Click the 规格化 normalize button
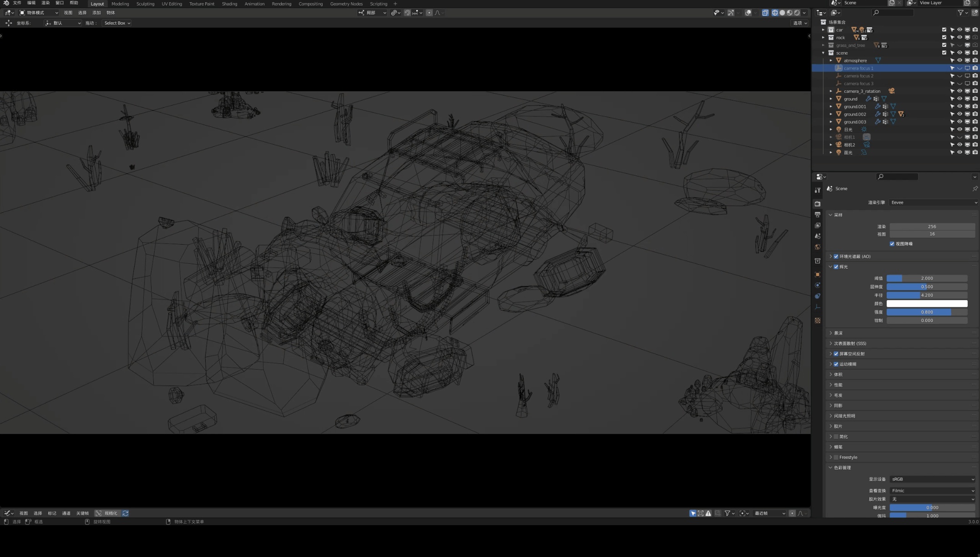Viewport: 980px width, 557px height. pyautogui.click(x=107, y=513)
